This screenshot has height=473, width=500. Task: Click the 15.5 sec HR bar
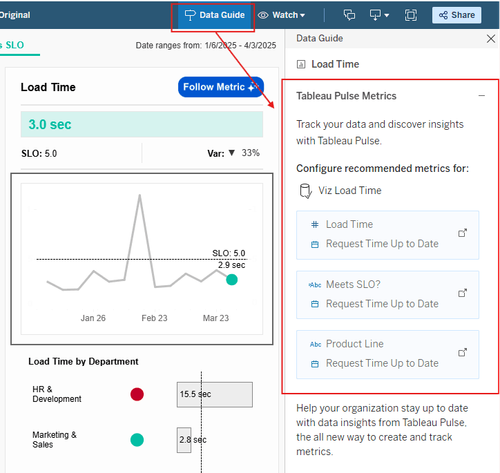[x=215, y=395]
